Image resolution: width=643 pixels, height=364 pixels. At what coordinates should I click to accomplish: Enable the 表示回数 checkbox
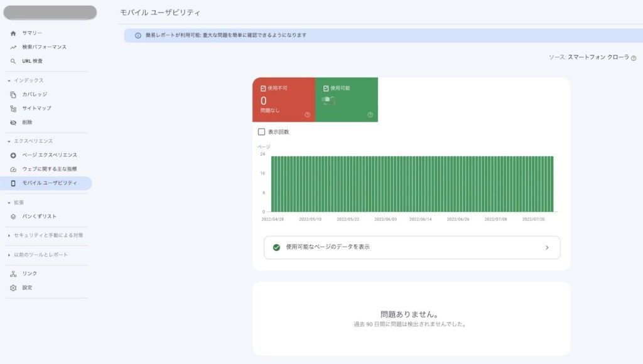click(x=261, y=132)
